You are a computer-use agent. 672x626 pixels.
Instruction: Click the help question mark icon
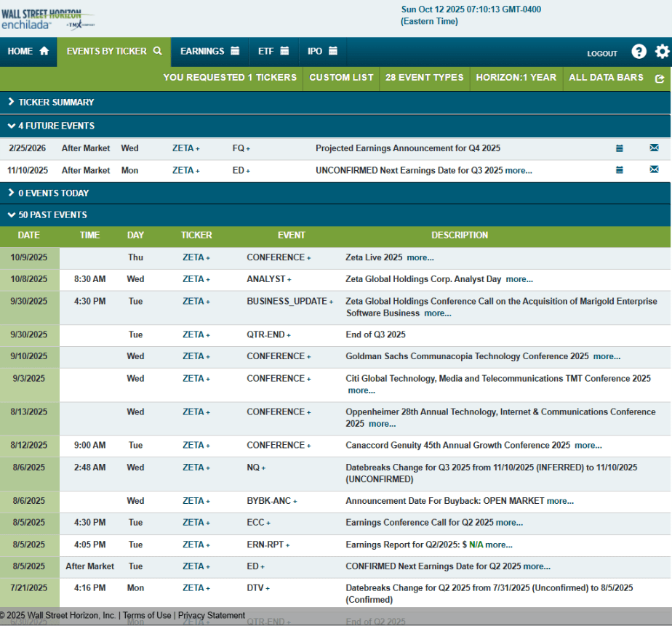[x=639, y=51]
